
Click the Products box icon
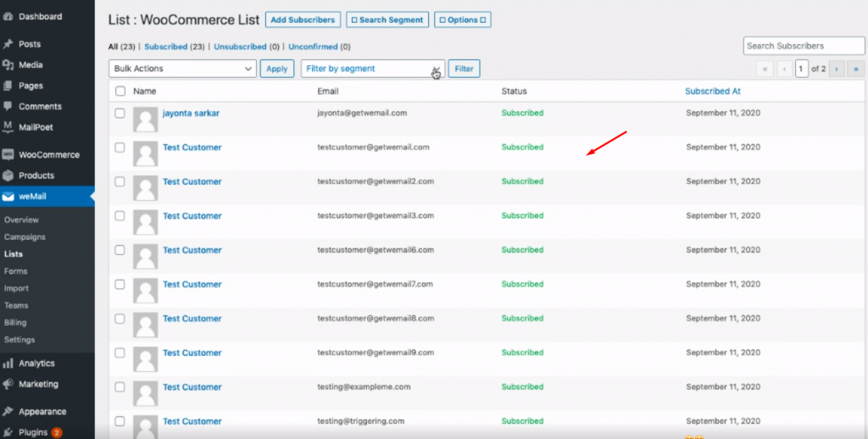(x=8, y=175)
